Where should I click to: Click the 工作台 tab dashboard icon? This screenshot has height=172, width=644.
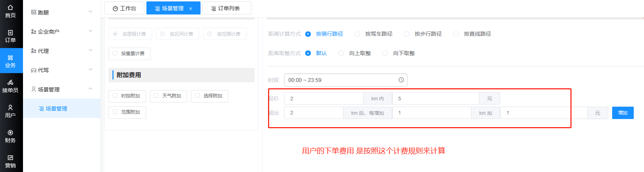(x=115, y=8)
